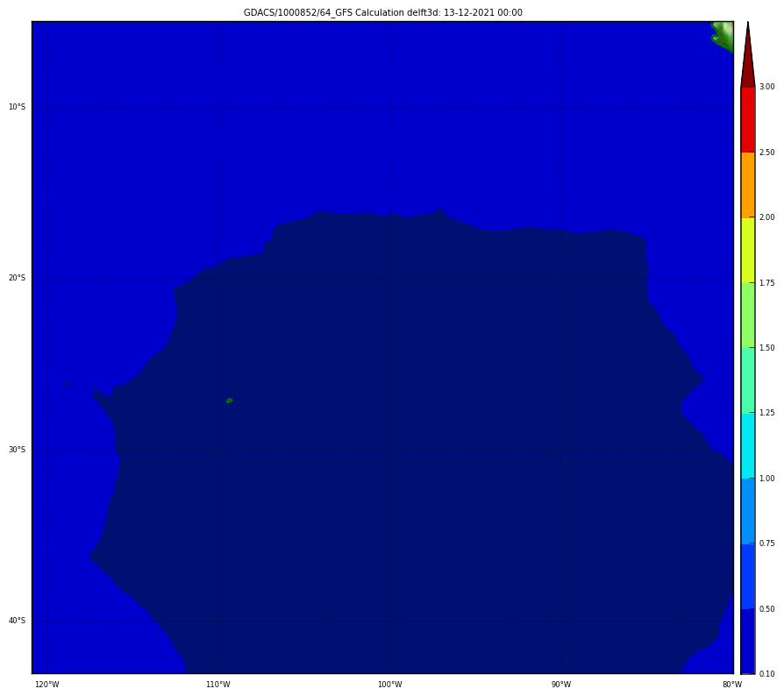Click the small green island near 110°W

(x=229, y=401)
